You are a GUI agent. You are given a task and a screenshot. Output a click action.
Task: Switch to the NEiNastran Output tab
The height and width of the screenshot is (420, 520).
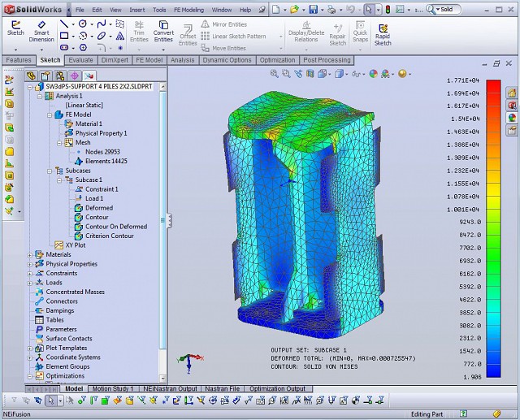click(170, 388)
